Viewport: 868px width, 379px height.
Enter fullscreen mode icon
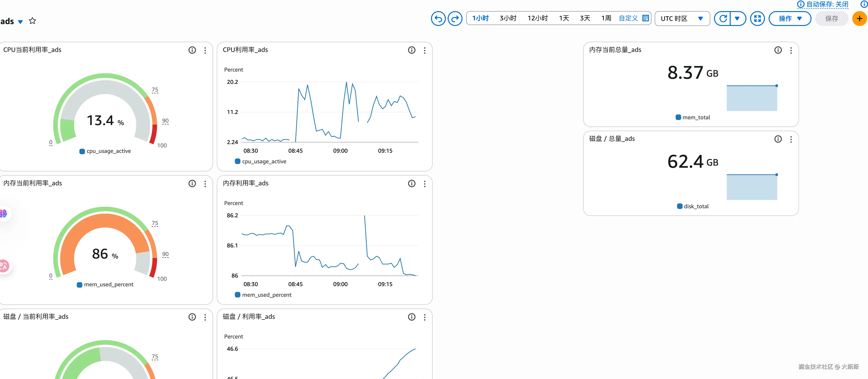(x=757, y=19)
